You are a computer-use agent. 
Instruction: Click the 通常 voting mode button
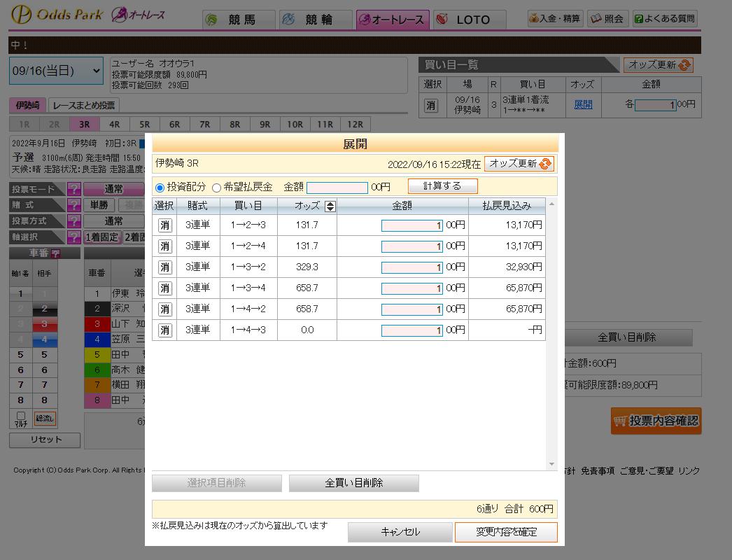click(x=114, y=189)
